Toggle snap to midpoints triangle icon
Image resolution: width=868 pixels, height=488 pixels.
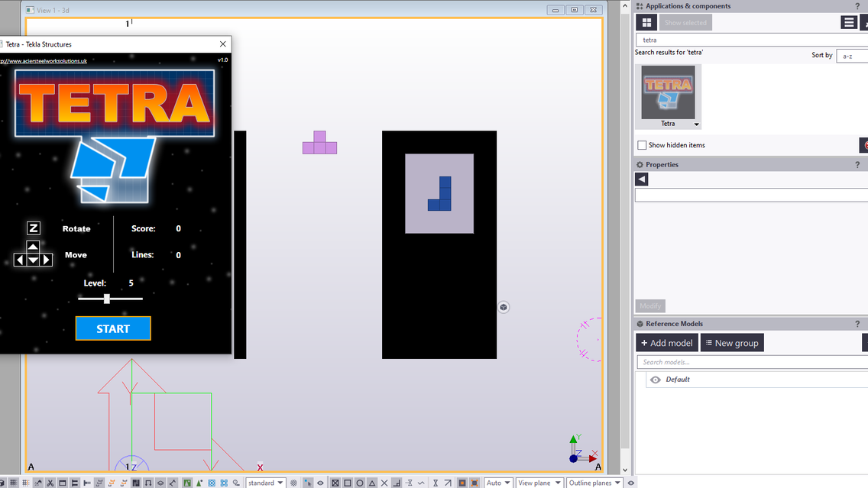[372, 483]
